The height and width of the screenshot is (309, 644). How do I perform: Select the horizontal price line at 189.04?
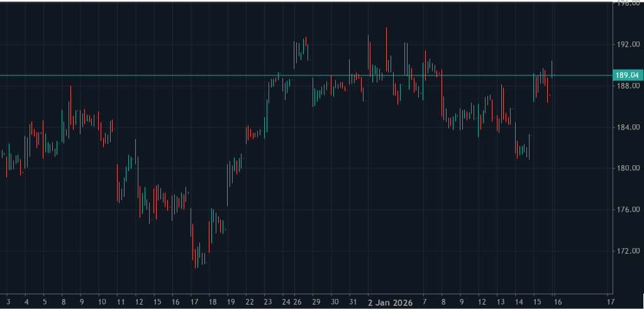point(306,75)
